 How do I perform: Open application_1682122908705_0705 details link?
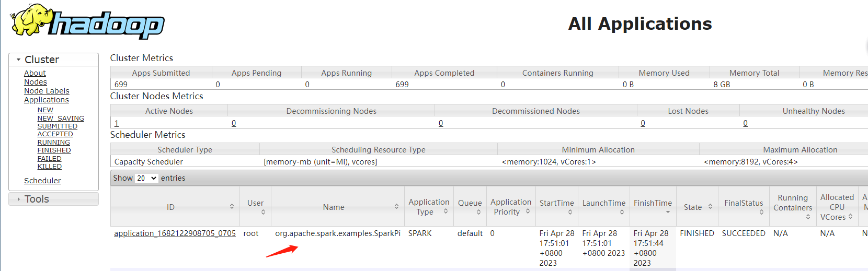coord(175,233)
